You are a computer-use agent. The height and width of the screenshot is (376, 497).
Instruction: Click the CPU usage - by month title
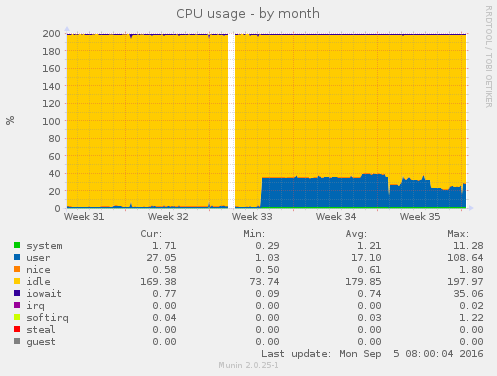tap(248, 14)
